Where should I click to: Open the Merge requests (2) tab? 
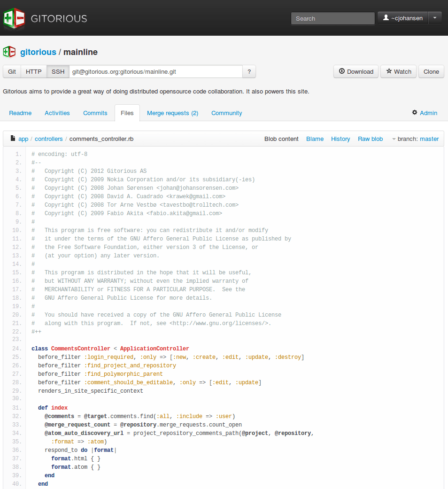coord(172,113)
